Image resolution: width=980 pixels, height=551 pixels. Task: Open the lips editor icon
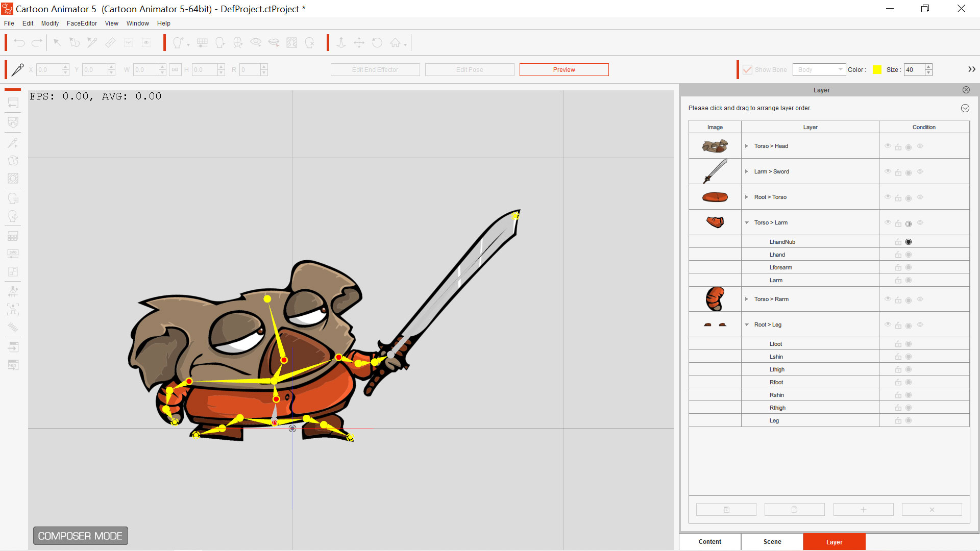coord(274,43)
